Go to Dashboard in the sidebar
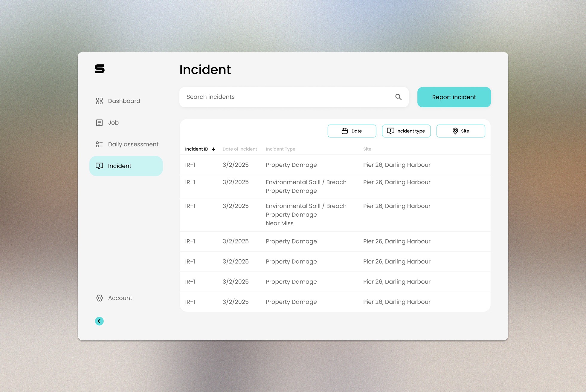Viewport: 586px width, 392px height. [124, 101]
